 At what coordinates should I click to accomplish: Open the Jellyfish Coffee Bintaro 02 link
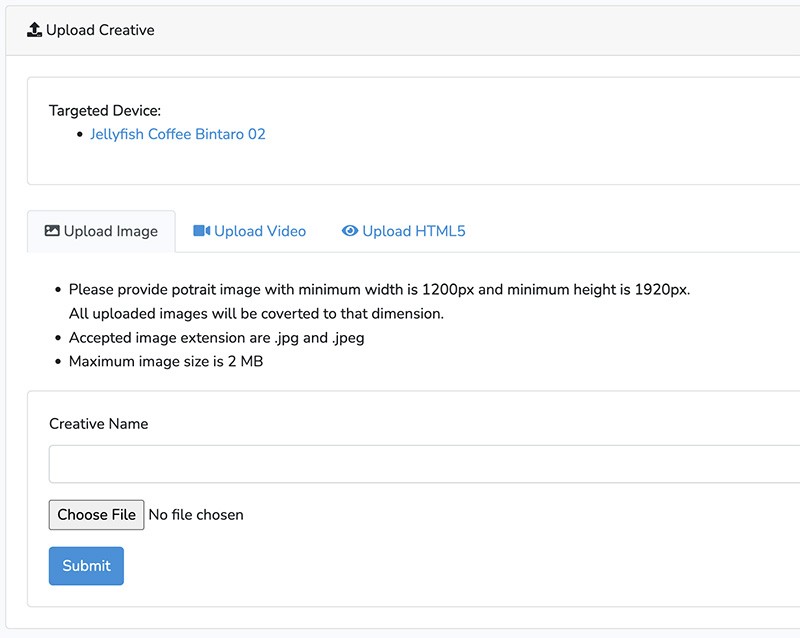click(x=178, y=134)
